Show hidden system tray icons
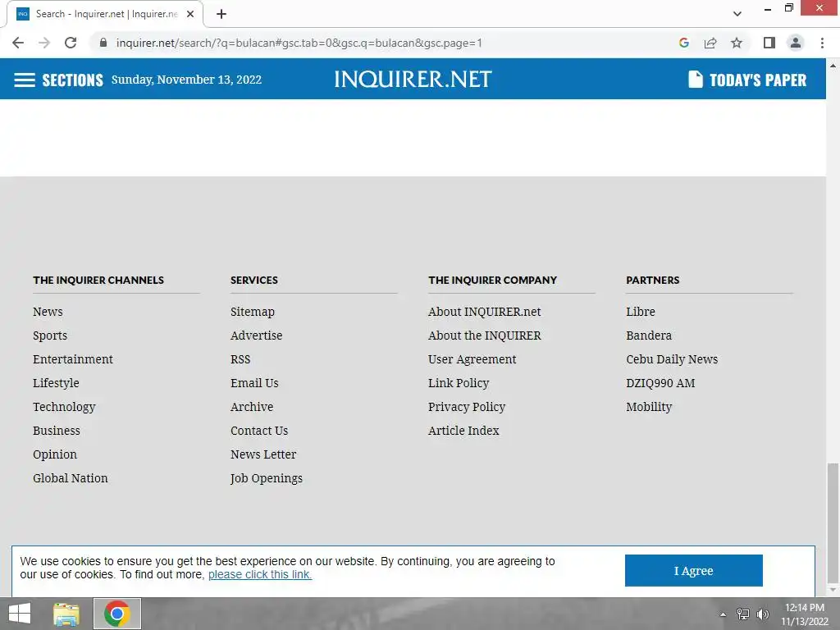The height and width of the screenshot is (630, 840). pyautogui.click(x=723, y=614)
